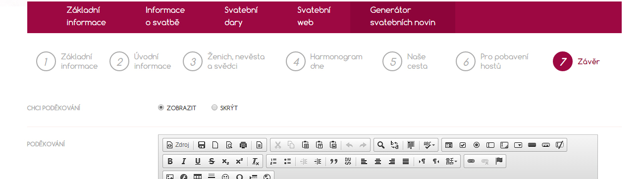Insert a bulleted list
The height and width of the screenshot is (179, 644).
coord(287,161)
